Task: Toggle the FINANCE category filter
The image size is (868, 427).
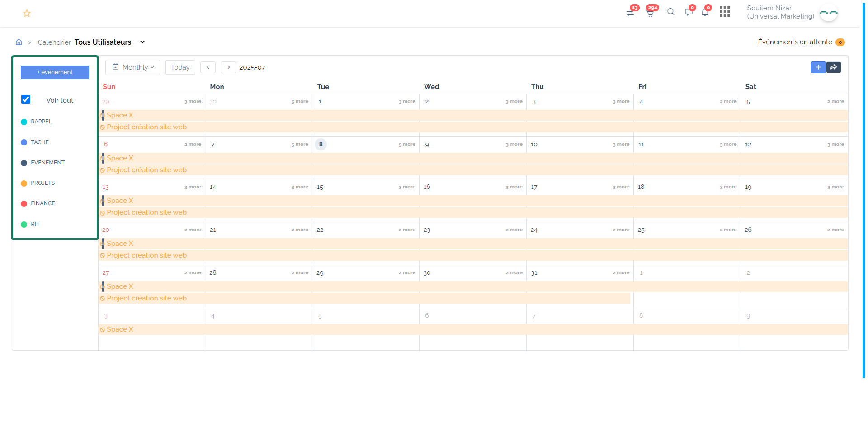Action: 42,203
